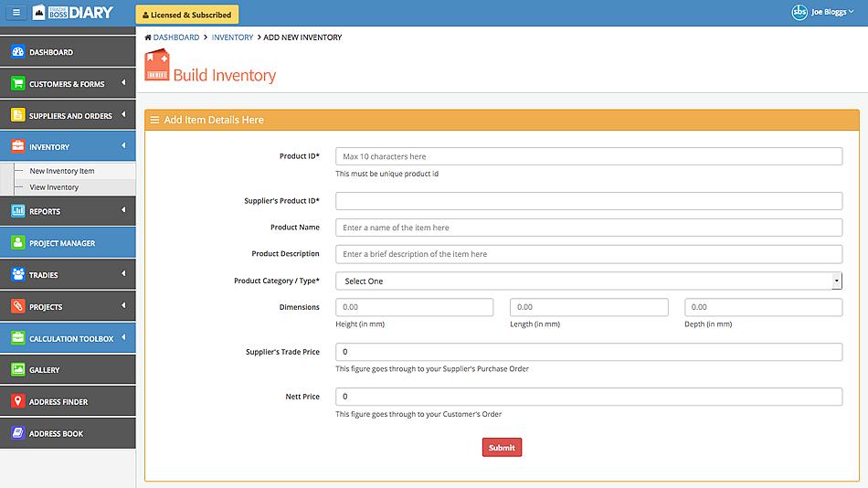The height and width of the screenshot is (488, 868).
Task: Click the Gallery picture icon
Action: [17, 370]
